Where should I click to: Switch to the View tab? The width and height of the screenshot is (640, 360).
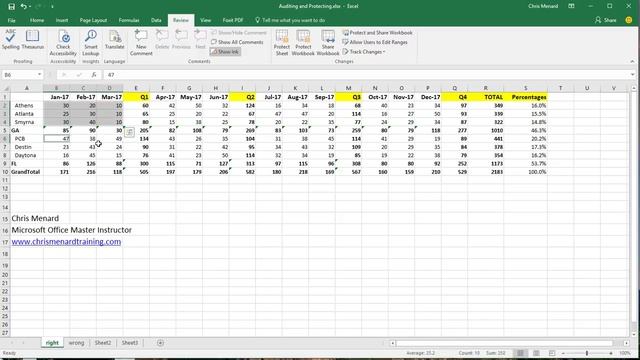pyautogui.click(x=205, y=20)
